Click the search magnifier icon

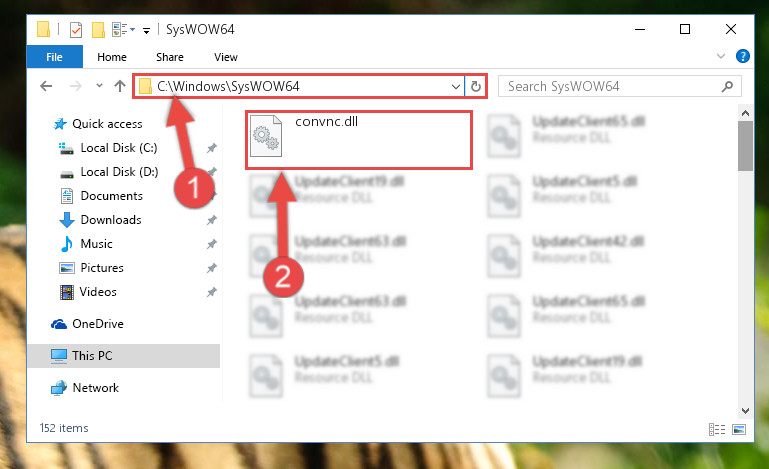click(727, 86)
